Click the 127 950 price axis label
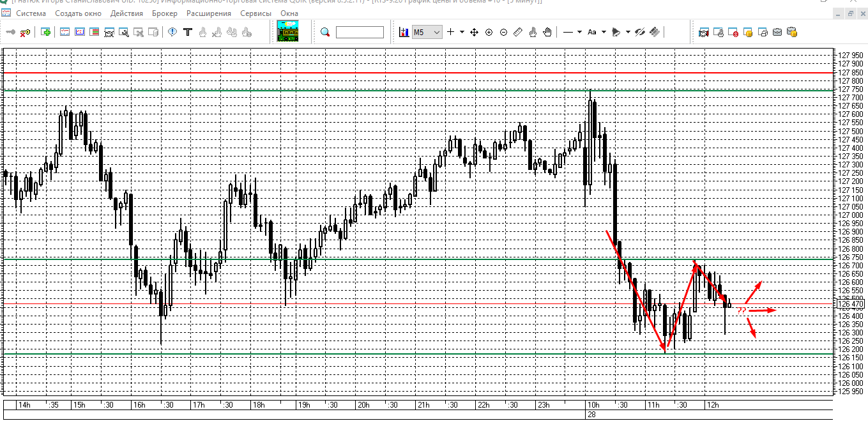868x421 pixels. (x=850, y=55)
